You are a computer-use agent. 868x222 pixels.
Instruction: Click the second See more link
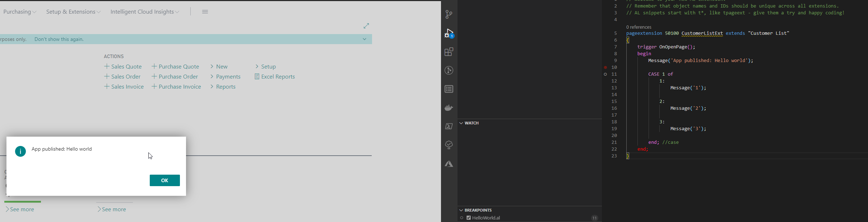click(x=112, y=209)
